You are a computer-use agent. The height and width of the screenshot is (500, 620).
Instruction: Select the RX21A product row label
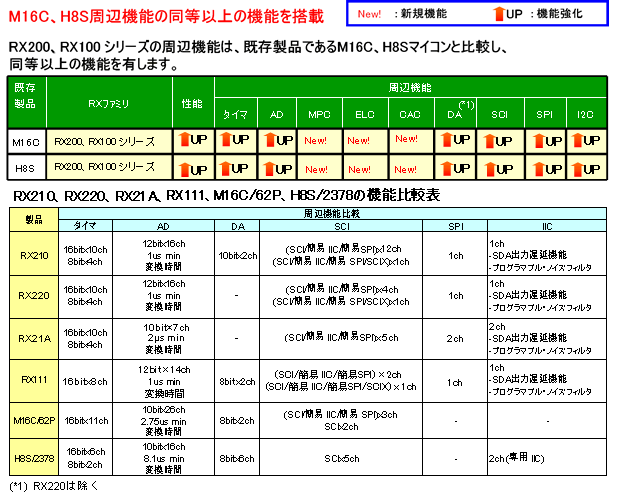click(35, 338)
